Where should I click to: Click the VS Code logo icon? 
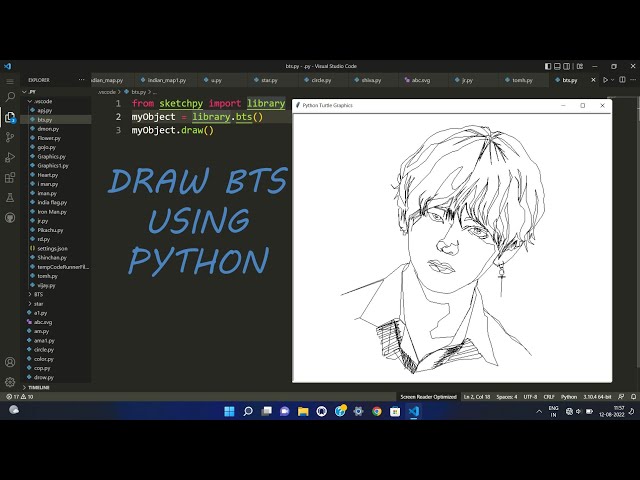(x=8, y=66)
